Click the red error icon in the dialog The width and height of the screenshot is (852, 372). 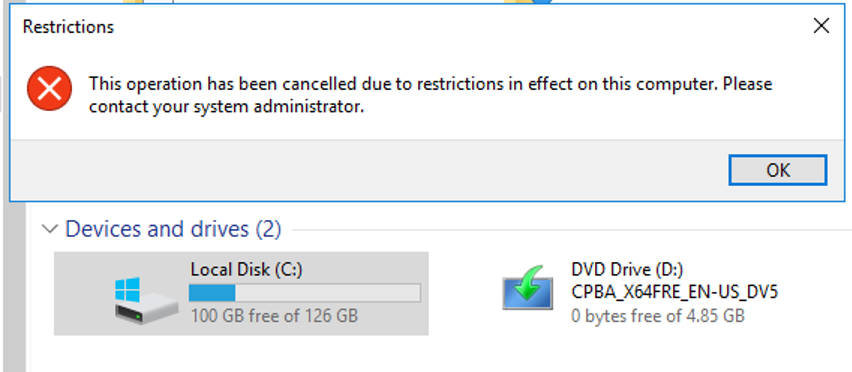(49, 89)
